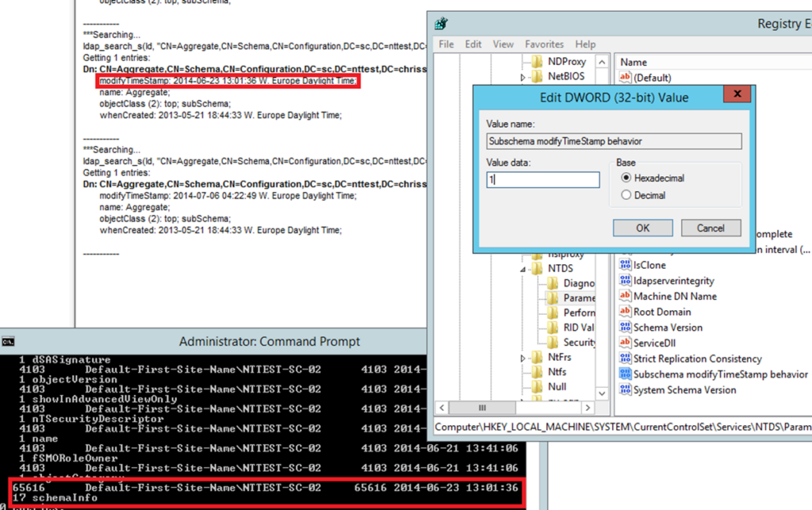The width and height of the screenshot is (812, 510).
Task: Click the Root Domain string value icon
Action: pyautogui.click(x=625, y=311)
